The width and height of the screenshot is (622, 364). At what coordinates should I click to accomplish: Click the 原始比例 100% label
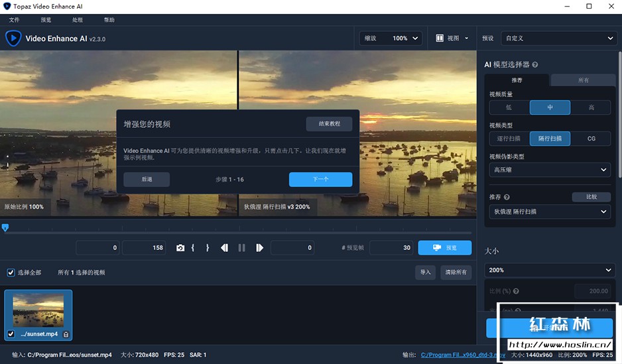[24, 207]
